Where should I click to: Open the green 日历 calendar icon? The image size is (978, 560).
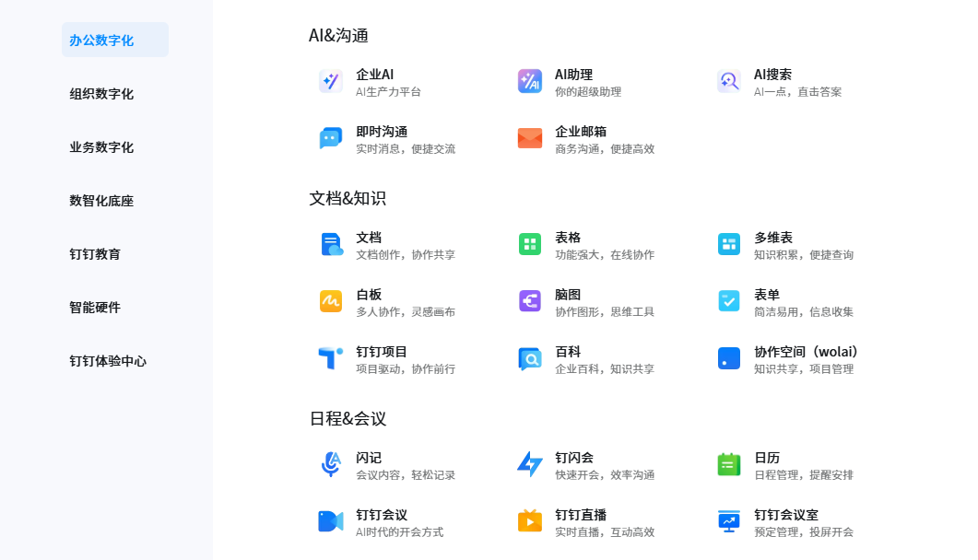click(x=728, y=465)
